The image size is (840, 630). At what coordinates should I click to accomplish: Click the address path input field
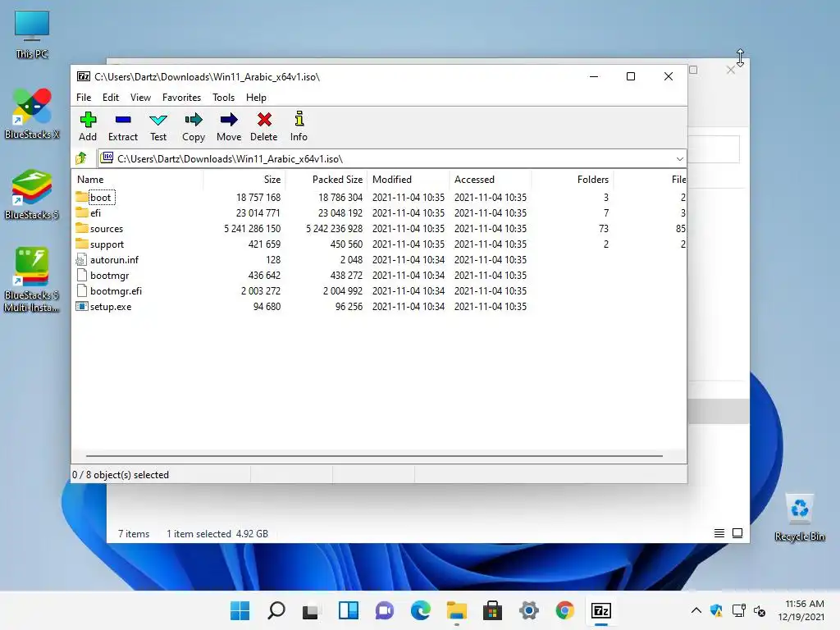point(391,159)
